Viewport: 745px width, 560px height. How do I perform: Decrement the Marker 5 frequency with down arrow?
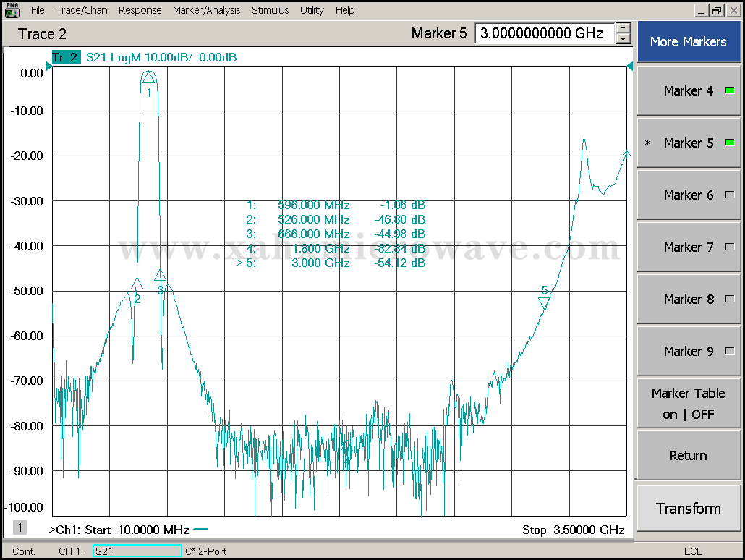tap(623, 38)
